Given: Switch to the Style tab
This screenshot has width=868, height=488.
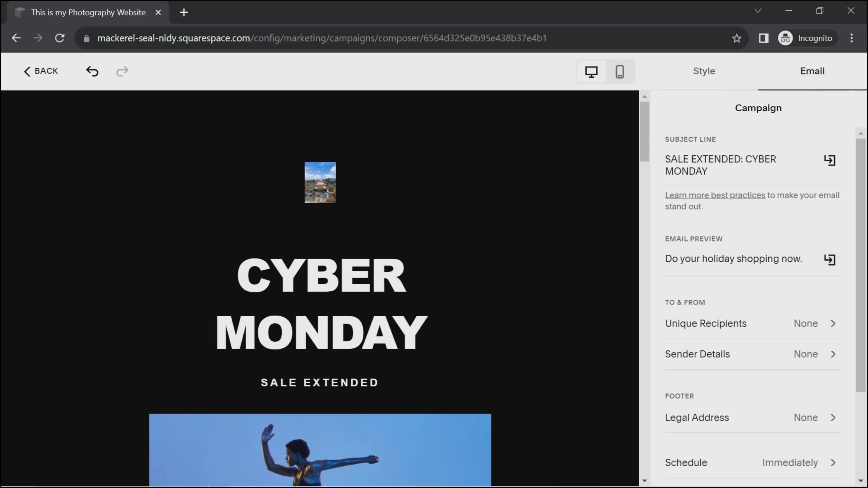Looking at the screenshot, I should 704,71.
